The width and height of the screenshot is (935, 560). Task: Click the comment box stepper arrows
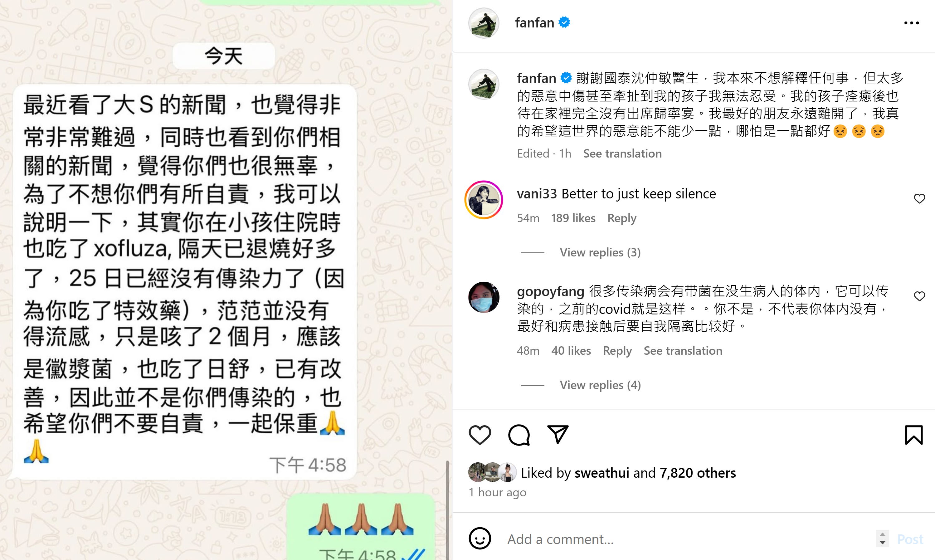click(882, 538)
